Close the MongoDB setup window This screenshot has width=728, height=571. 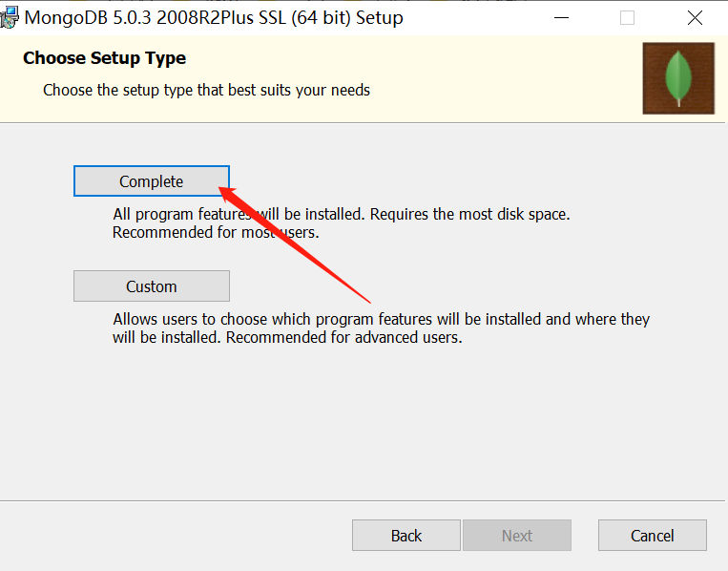click(x=695, y=17)
